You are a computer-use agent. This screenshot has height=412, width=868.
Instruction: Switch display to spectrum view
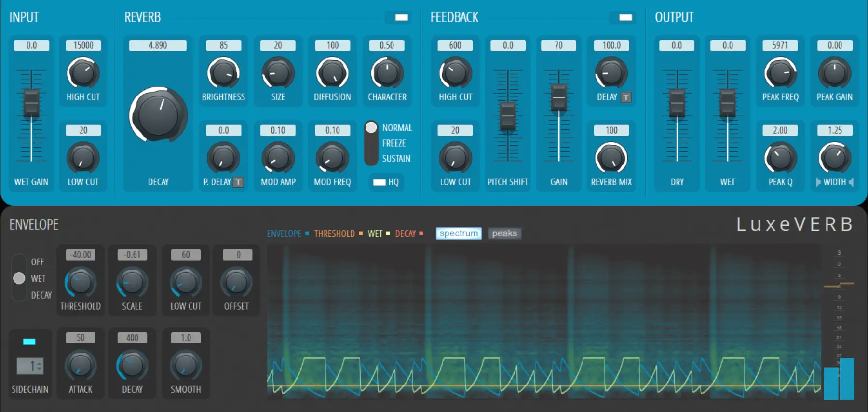click(x=459, y=233)
